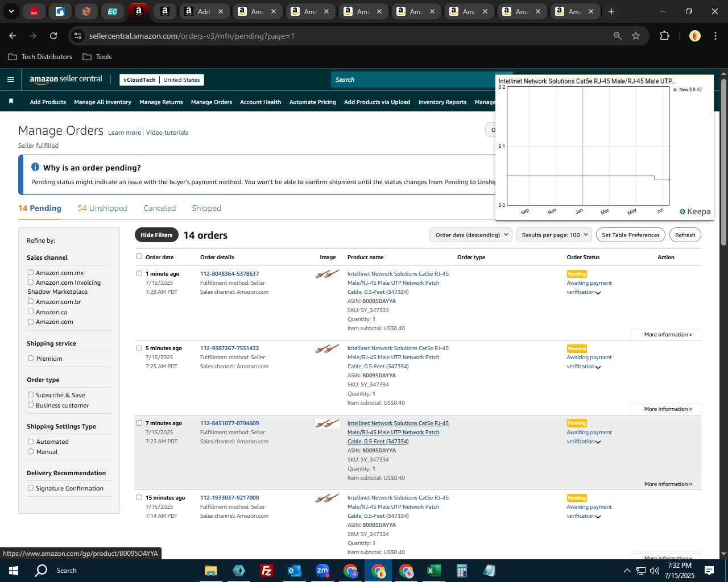
Task: Select the Automated shipping settings radio
Action: click(31, 441)
